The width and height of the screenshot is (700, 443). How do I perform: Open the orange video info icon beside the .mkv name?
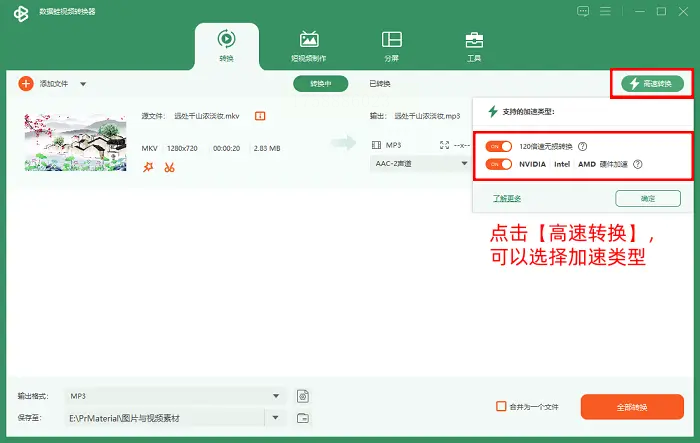pyautogui.click(x=260, y=116)
